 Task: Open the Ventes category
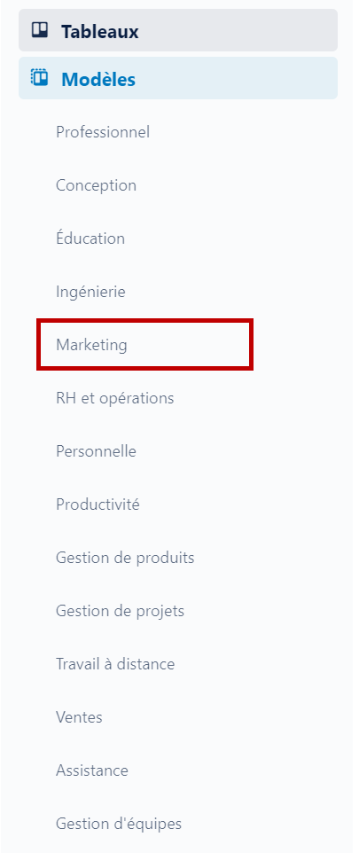[79, 717]
